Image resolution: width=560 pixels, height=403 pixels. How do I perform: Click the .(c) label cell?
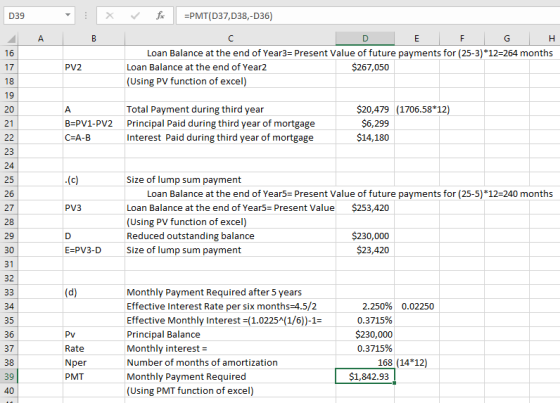(x=94, y=180)
